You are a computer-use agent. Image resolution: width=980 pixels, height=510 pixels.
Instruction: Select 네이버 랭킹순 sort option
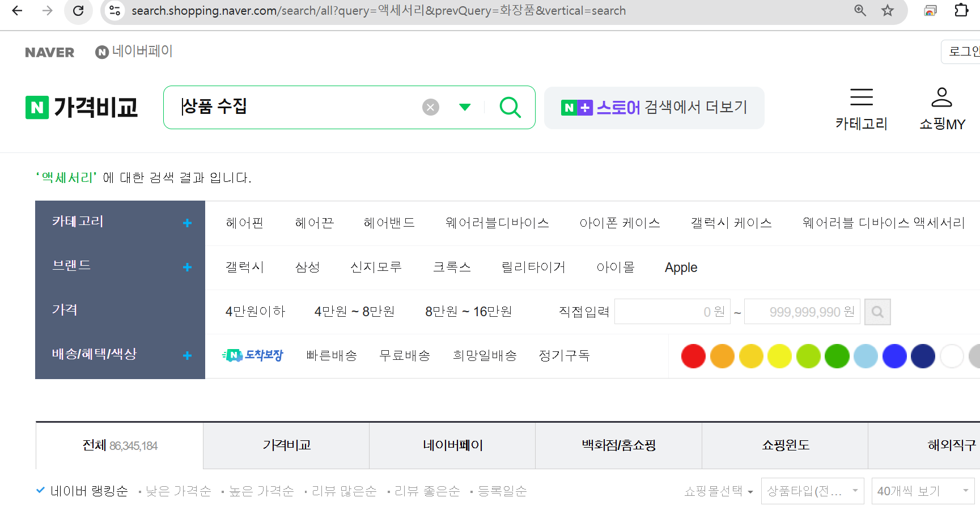pos(88,491)
